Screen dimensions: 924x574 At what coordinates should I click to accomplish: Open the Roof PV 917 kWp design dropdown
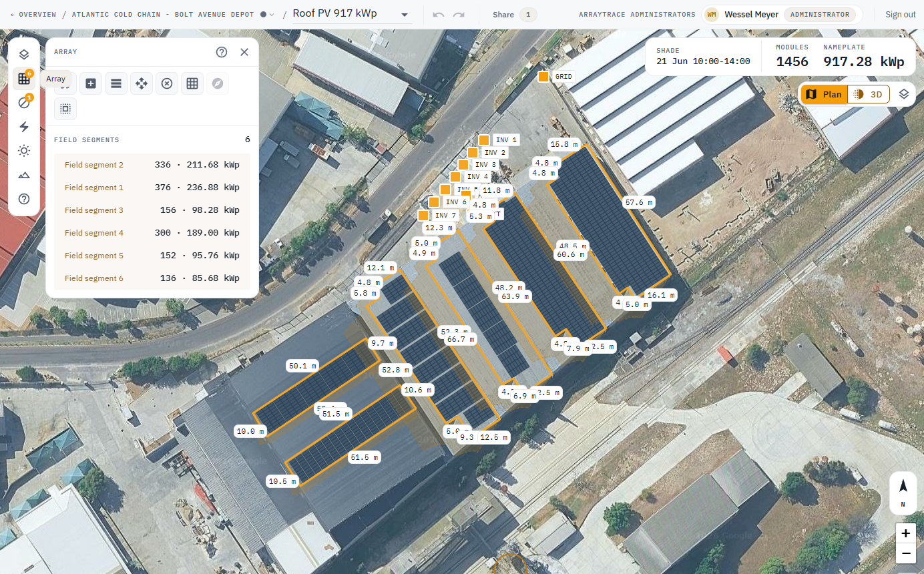click(352, 15)
